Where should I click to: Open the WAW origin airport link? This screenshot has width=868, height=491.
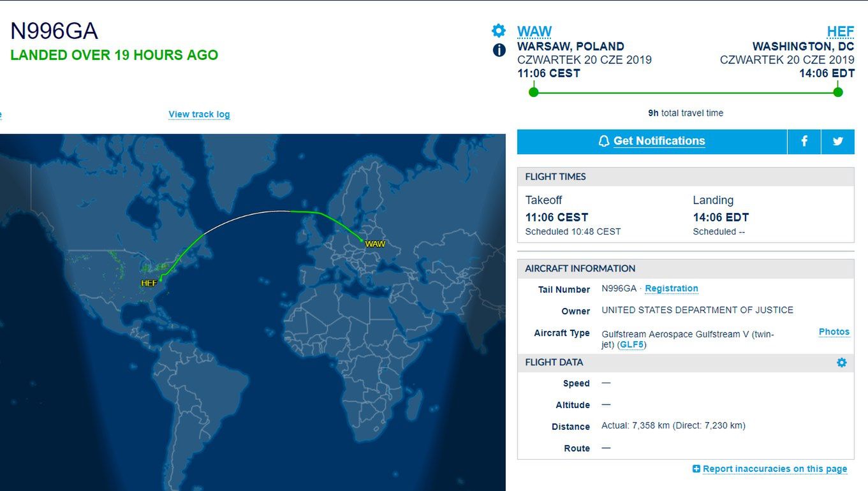click(x=534, y=31)
